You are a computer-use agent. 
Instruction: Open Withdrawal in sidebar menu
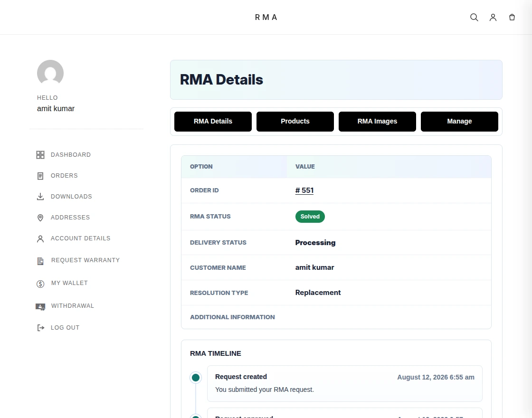73,306
